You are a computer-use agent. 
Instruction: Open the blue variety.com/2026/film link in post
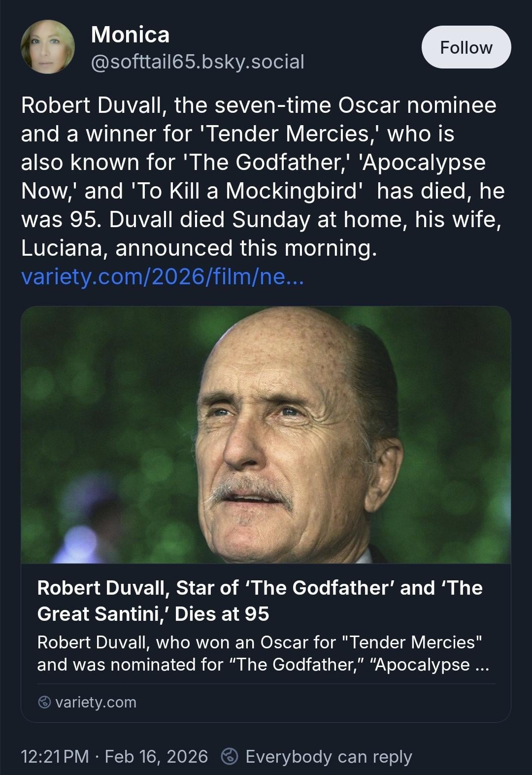(163, 277)
